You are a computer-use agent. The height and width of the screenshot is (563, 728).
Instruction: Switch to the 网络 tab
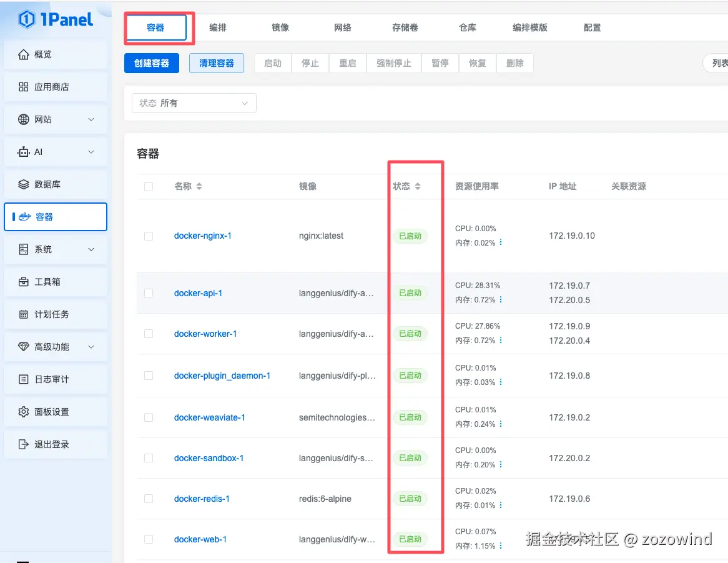[x=343, y=27]
